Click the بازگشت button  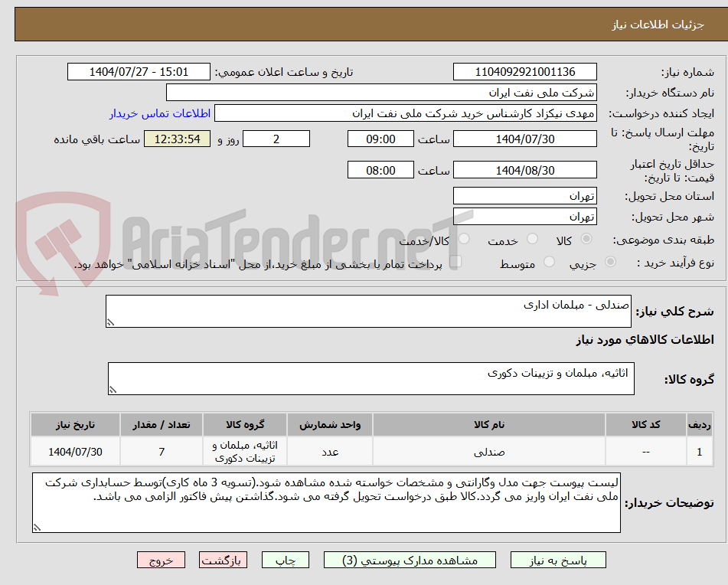[x=223, y=560]
